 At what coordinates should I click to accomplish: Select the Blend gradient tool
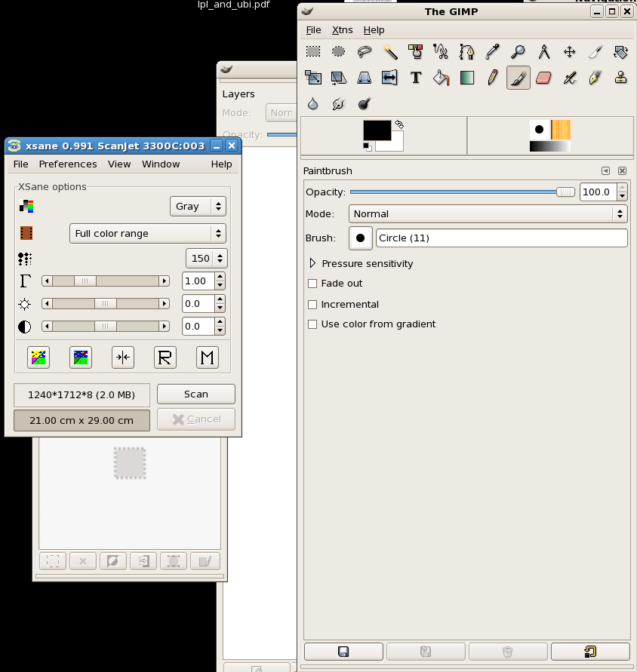pyautogui.click(x=466, y=78)
